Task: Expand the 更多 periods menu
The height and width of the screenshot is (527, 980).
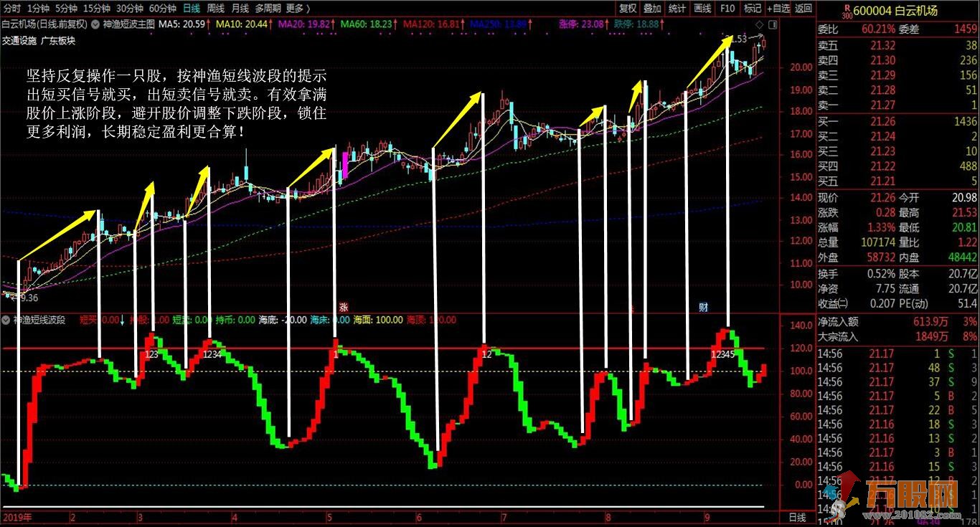Action: pos(298,8)
